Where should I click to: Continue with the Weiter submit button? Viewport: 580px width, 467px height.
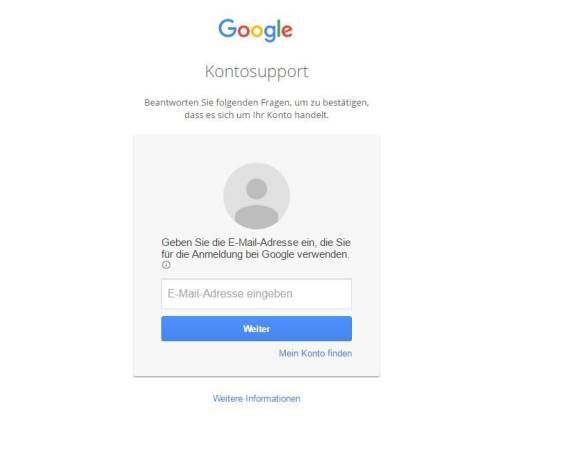coord(256,328)
